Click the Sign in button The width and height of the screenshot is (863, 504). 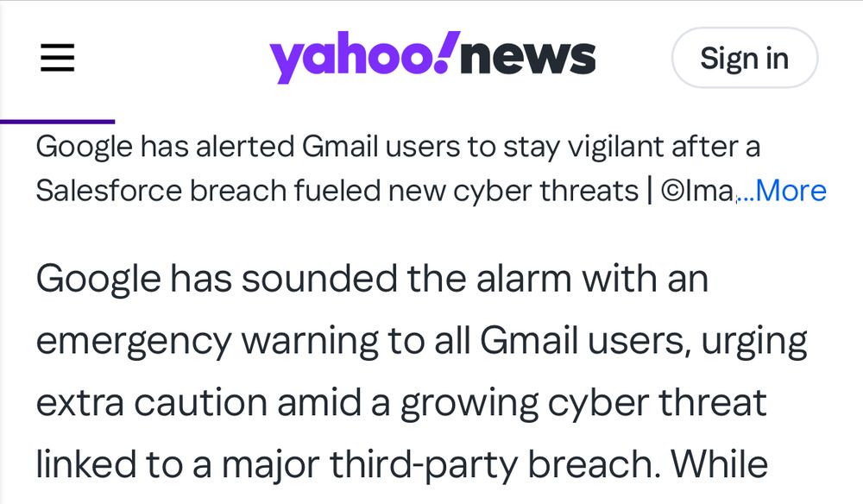tap(744, 57)
